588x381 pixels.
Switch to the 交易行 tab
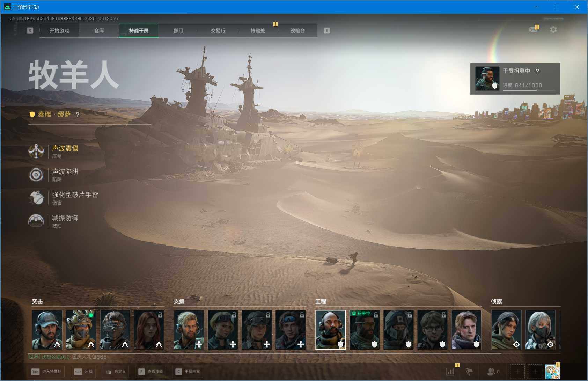(x=218, y=31)
